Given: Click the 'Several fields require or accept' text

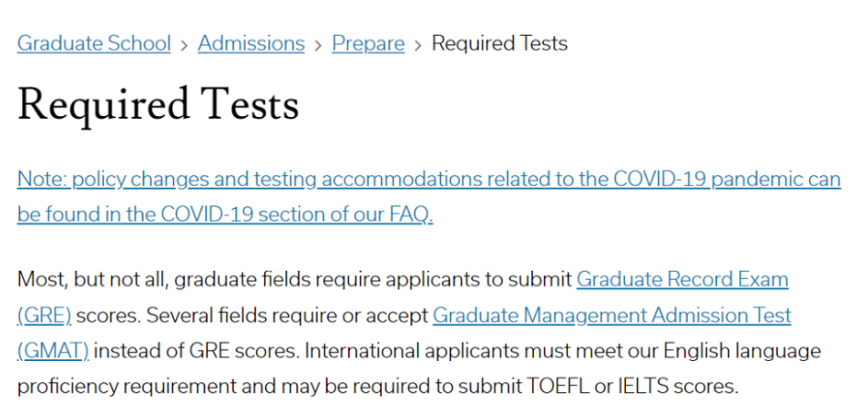Looking at the screenshot, I should pos(287,316).
